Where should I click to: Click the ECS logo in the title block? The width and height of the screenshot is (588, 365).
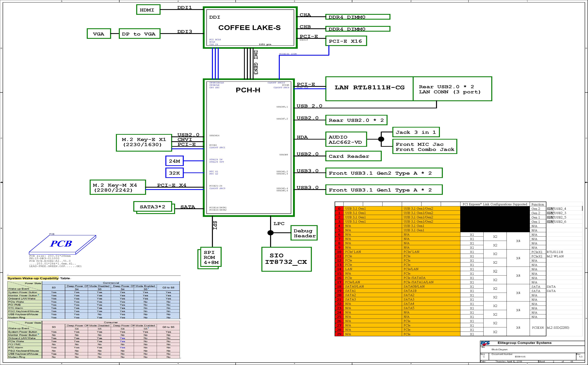click(485, 343)
